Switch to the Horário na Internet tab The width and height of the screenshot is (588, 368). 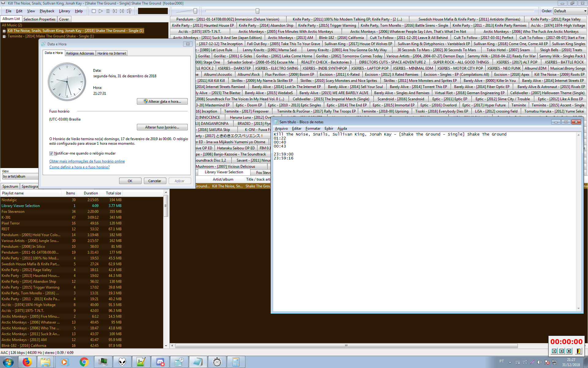[111, 53]
